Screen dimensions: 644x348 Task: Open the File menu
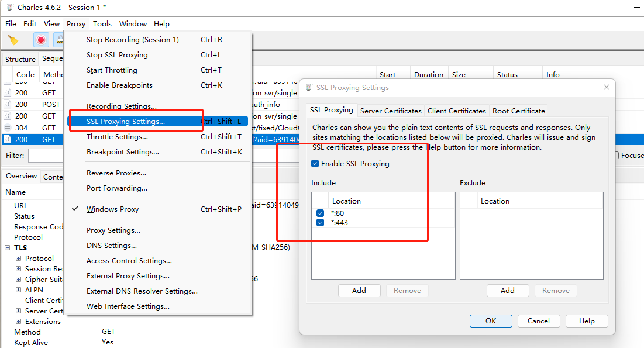[x=11, y=24]
